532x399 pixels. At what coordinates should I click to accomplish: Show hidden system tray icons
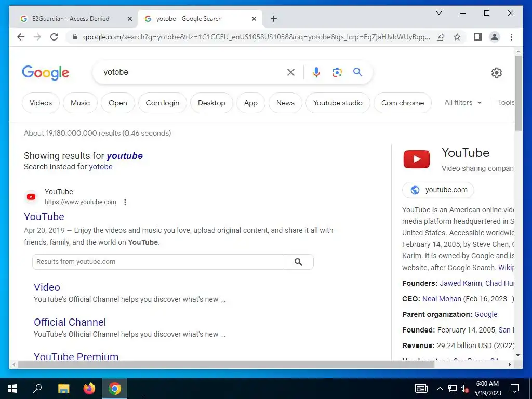440,389
